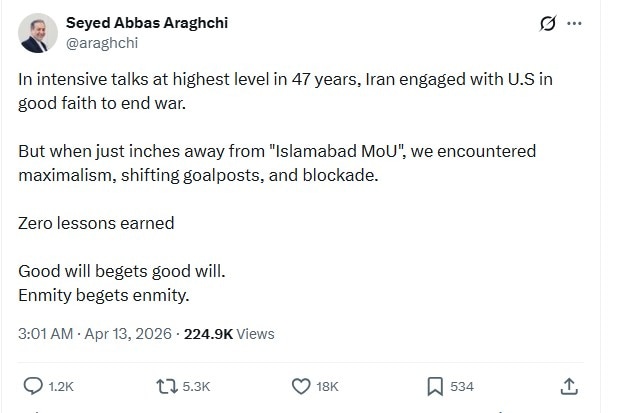
Task: Like the post with the heart icon
Action: tap(299, 386)
